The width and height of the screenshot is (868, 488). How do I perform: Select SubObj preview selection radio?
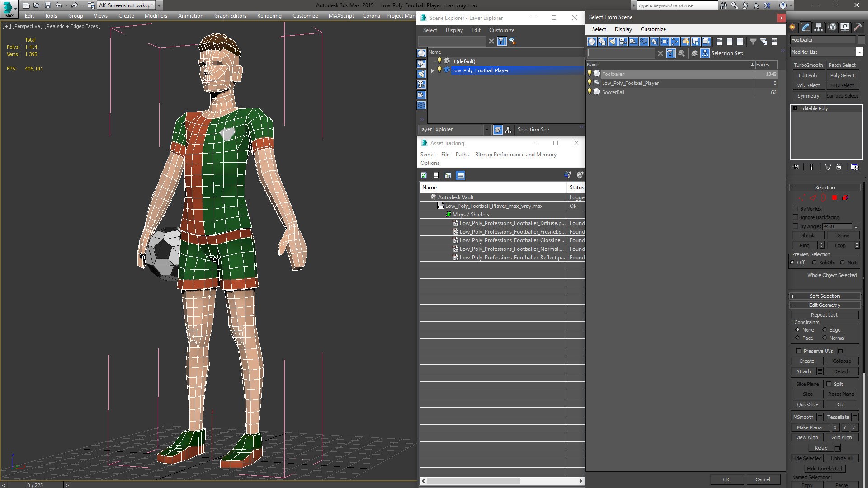click(x=814, y=263)
